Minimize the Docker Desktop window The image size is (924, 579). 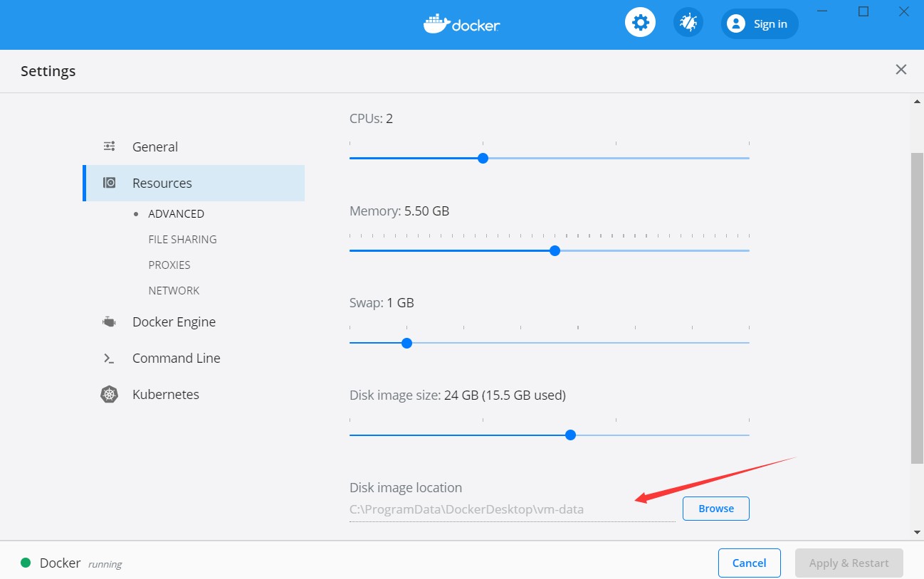823,11
